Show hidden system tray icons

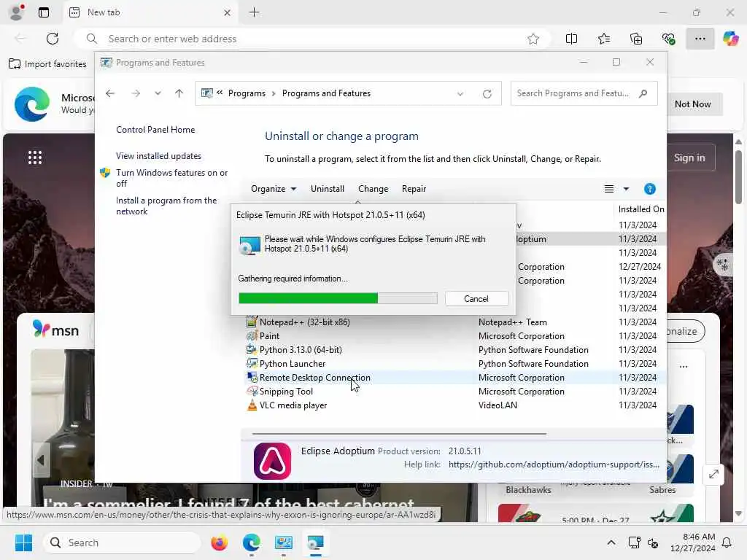click(x=611, y=542)
